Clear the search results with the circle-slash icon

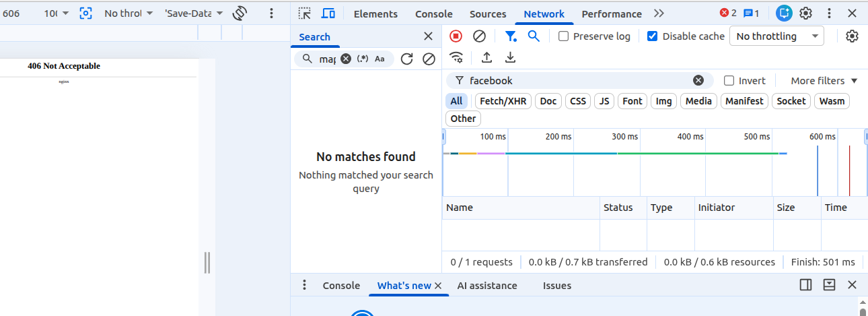coord(429,59)
